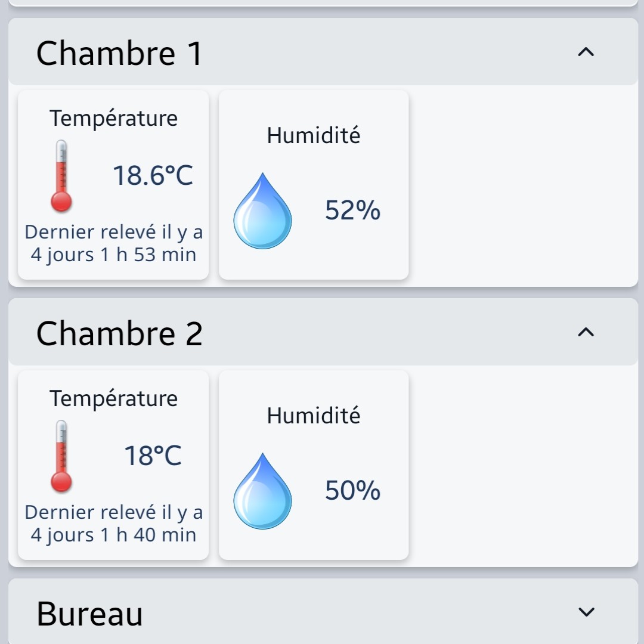Select the Chambre 1 header title
The width and height of the screenshot is (644, 644).
tap(119, 53)
